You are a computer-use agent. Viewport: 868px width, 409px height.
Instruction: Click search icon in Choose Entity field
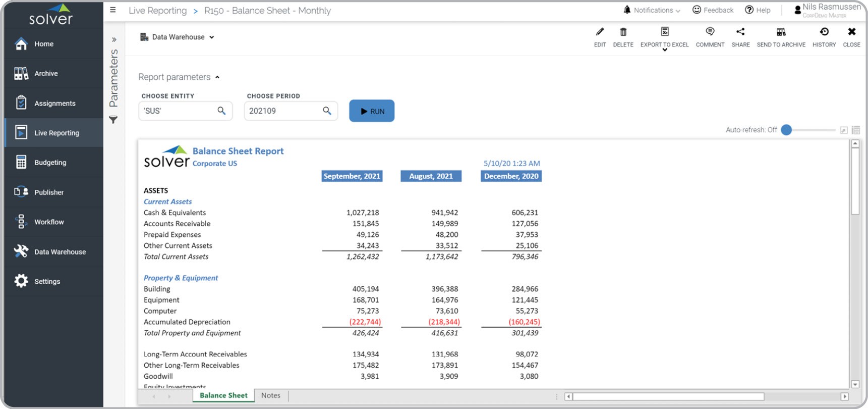(x=221, y=111)
